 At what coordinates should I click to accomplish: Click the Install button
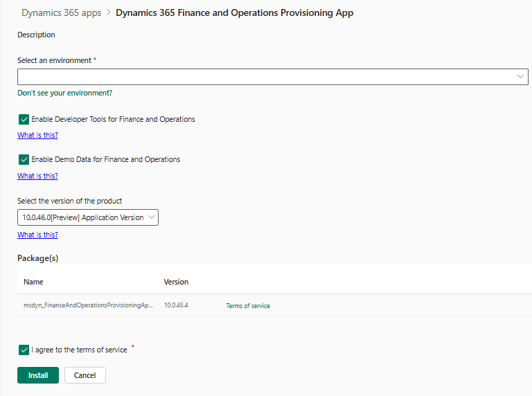point(38,375)
